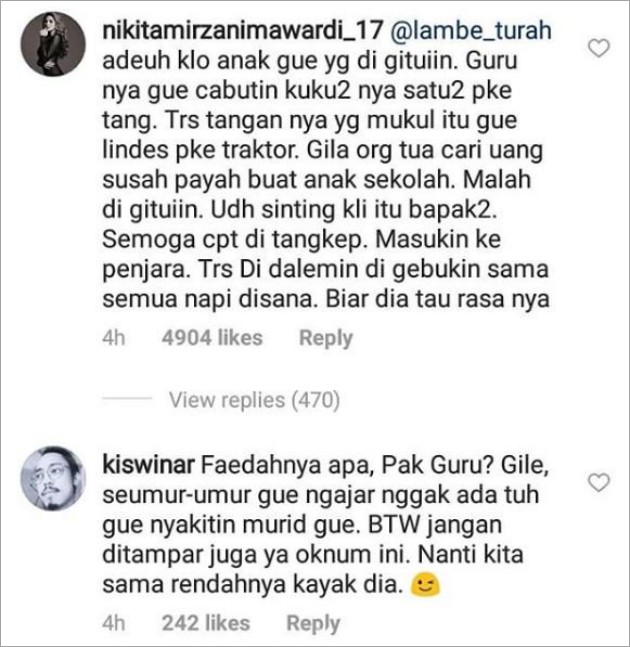Screen dimensions: 630x647
Task: Expand View replies (470)
Action: (x=254, y=400)
